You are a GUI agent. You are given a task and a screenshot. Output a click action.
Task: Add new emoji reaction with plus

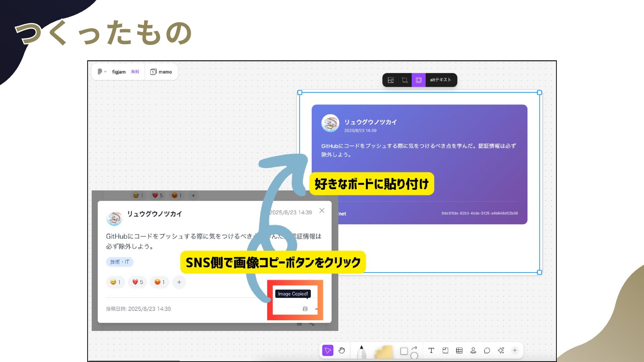(179, 282)
